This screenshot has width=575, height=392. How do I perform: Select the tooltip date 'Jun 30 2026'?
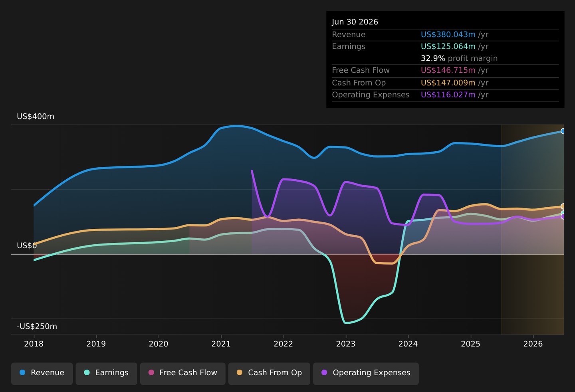point(355,22)
